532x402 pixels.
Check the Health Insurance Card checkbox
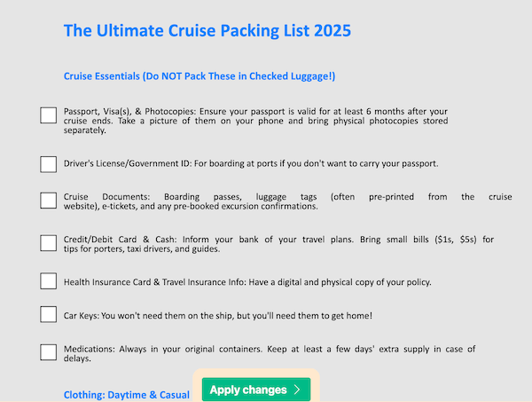point(48,281)
